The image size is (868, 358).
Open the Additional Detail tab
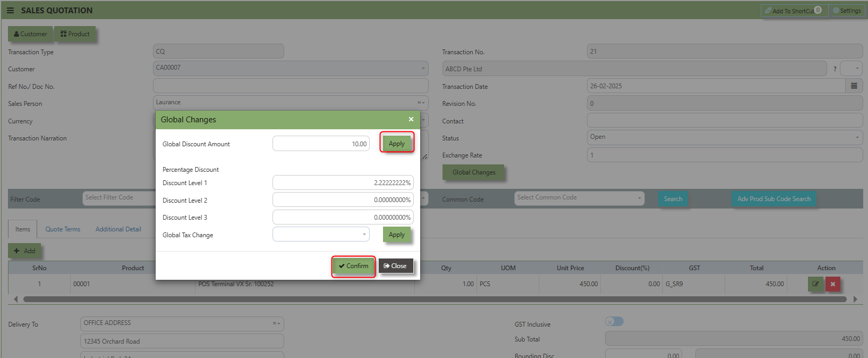(118, 229)
